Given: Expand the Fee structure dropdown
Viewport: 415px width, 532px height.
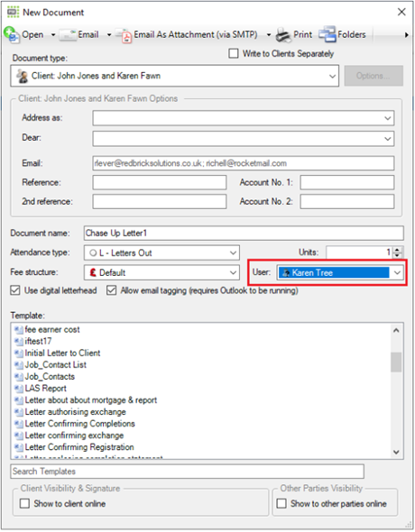Looking at the screenshot, I should (x=233, y=272).
